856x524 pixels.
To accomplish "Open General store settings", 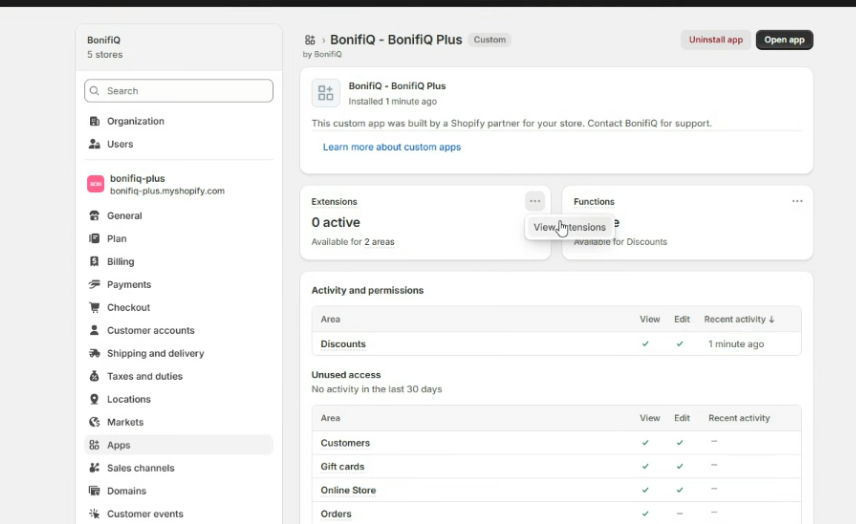I will (179, 216).
